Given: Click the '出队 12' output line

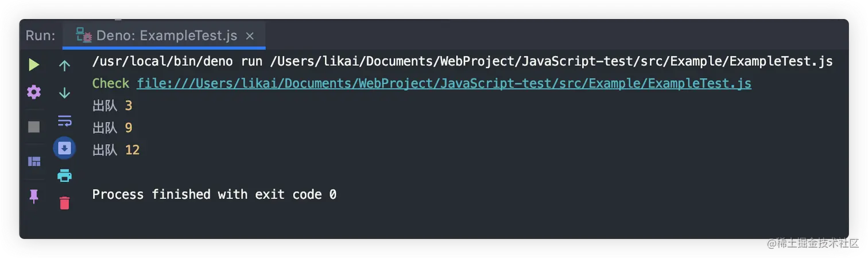Looking at the screenshot, I should point(116,150).
